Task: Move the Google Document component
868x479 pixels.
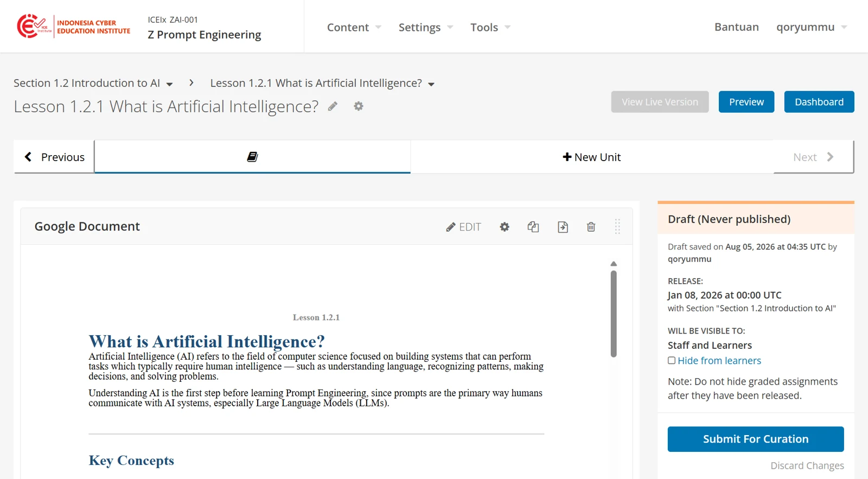Action: 563,227
